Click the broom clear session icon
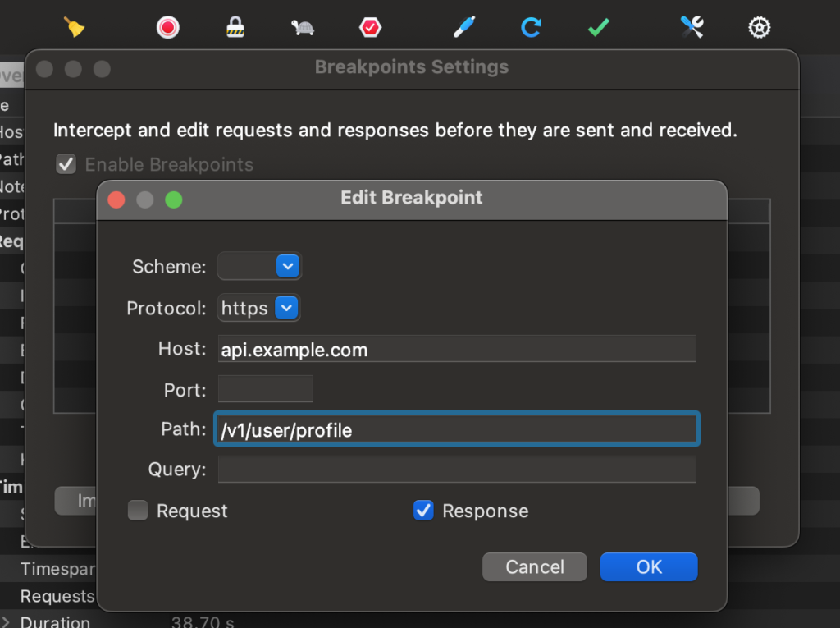 (x=75, y=27)
